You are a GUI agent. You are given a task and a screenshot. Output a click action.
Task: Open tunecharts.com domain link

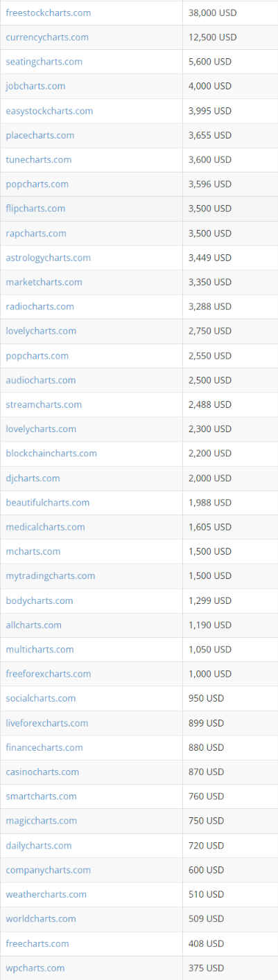click(x=39, y=159)
